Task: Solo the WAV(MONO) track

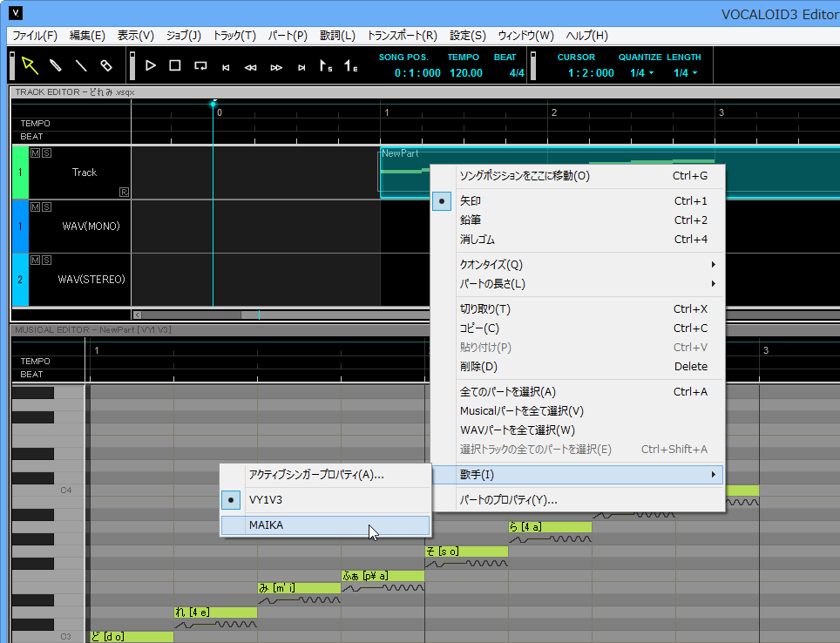Action: click(x=46, y=206)
